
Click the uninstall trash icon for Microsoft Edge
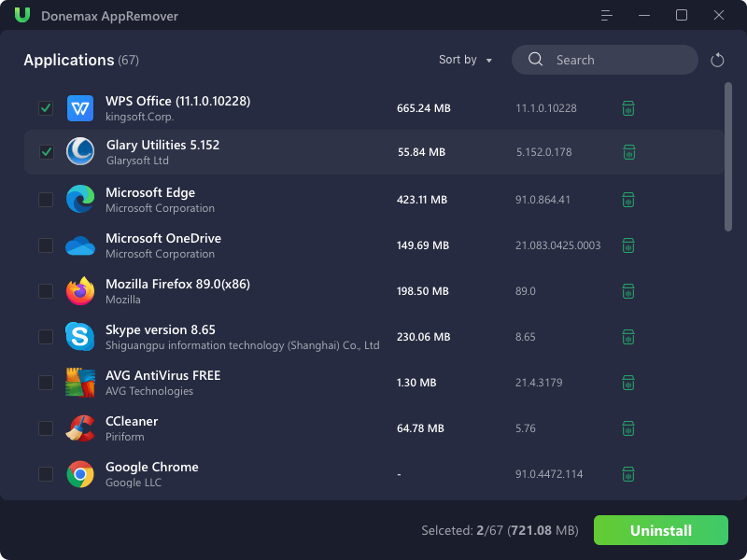628,200
